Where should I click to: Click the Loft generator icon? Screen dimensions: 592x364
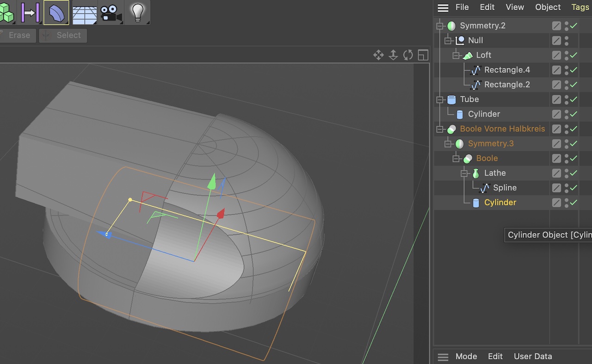point(468,56)
